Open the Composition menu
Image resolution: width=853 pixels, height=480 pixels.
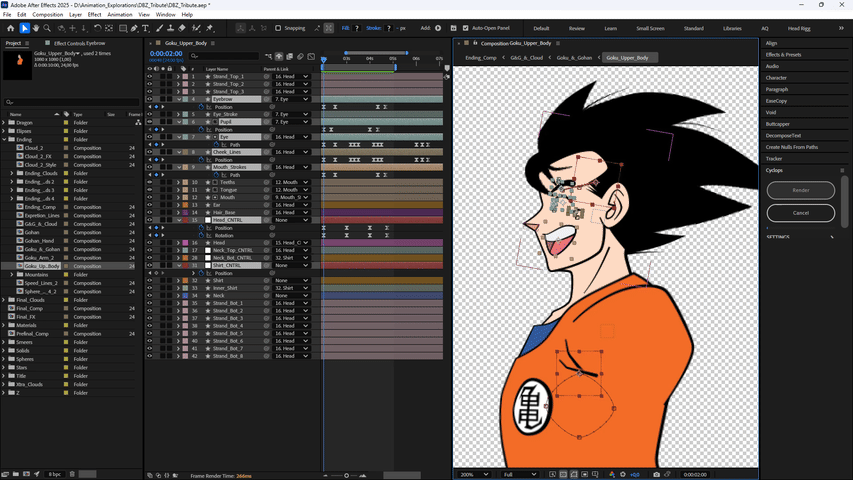47,15
